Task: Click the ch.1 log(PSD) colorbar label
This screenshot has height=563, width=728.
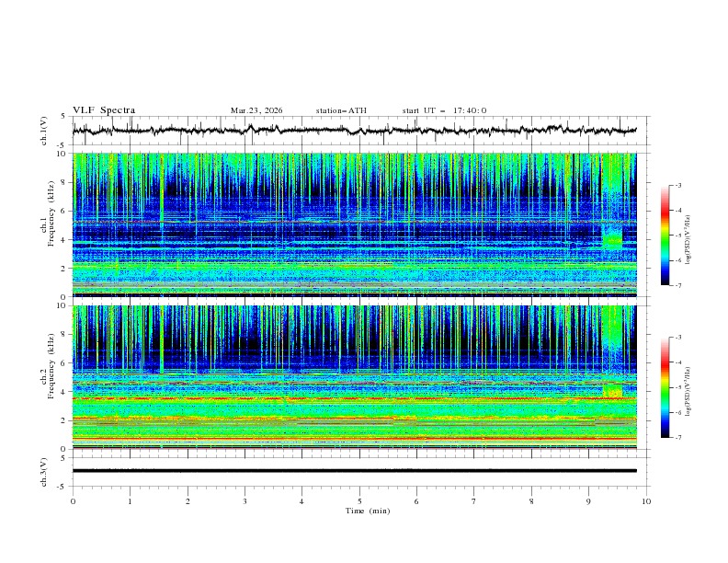Action: point(688,240)
